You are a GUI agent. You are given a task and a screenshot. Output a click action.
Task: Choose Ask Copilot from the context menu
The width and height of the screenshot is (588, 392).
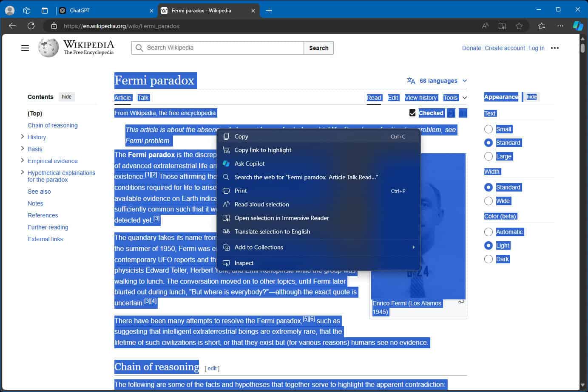[x=250, y=164]
